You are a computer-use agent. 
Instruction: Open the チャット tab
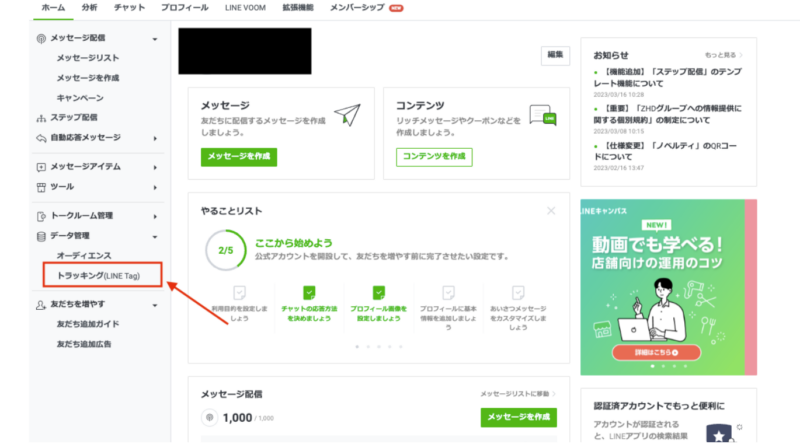[129, 8]
